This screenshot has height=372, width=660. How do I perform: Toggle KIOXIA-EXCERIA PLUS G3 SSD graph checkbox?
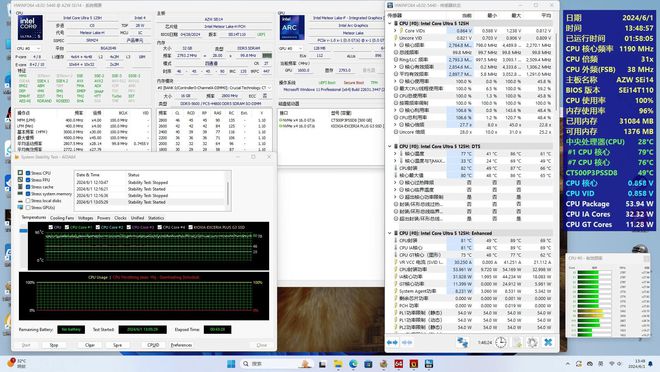190,227
